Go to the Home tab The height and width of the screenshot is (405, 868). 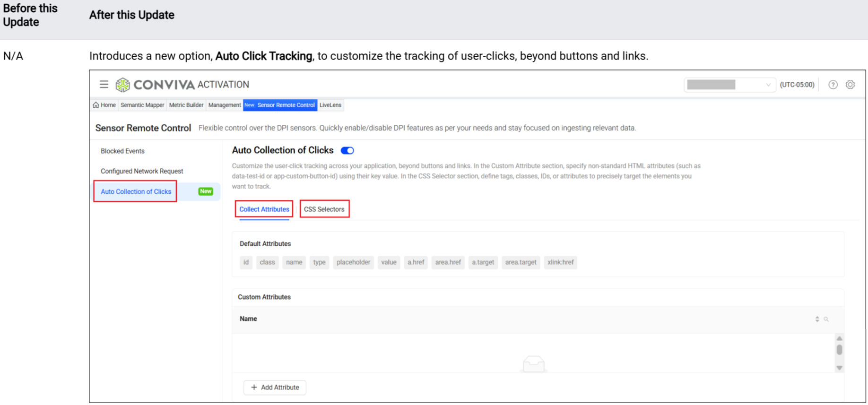pyautogui.click(x=104, y=105)
